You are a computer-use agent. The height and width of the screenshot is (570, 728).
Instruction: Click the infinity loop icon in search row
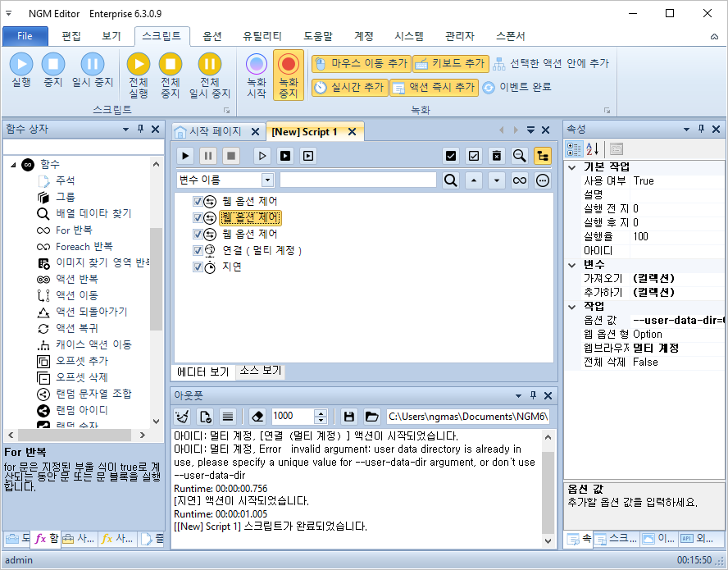(519, 180)
